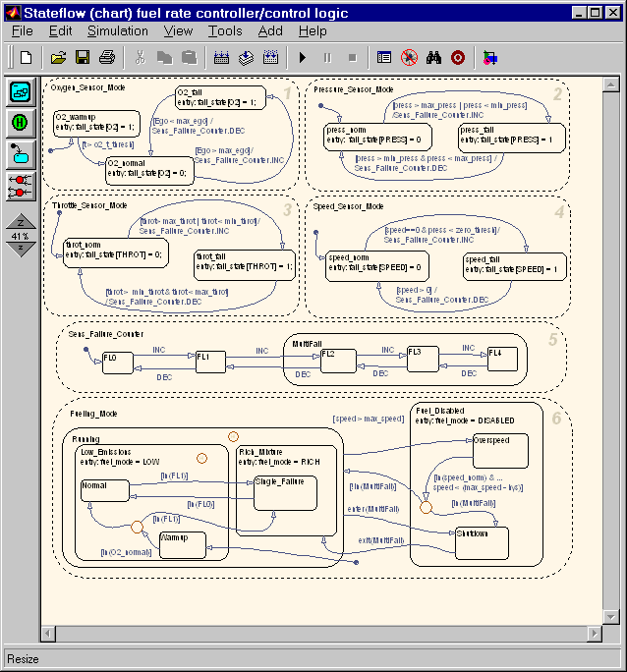Viewport: 627px width, 672px height.
Task: Open the Simulation menu
Action: [x=118, y=30]
